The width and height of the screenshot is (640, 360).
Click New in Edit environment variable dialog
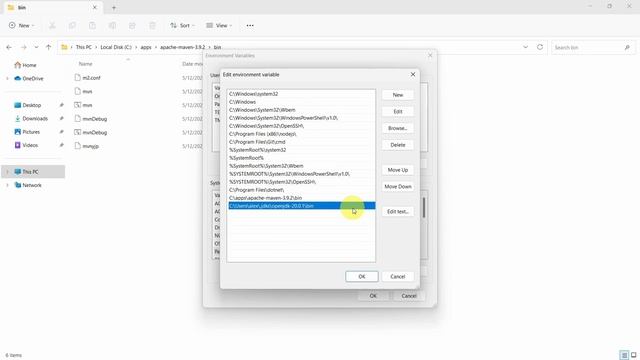[398, 95]
